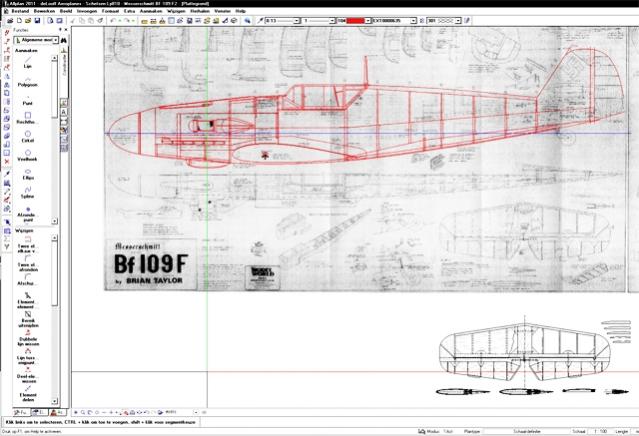The height and width of the screenshot is (436, 639).
Task: Open the Venster menu
Action: pyautogui.click(x=223, y=11)
